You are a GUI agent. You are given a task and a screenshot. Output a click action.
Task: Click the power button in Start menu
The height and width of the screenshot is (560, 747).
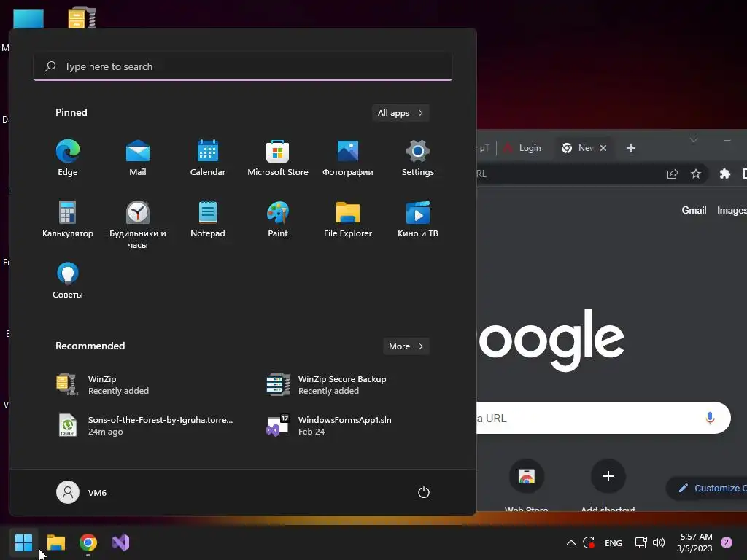[424, 492]
